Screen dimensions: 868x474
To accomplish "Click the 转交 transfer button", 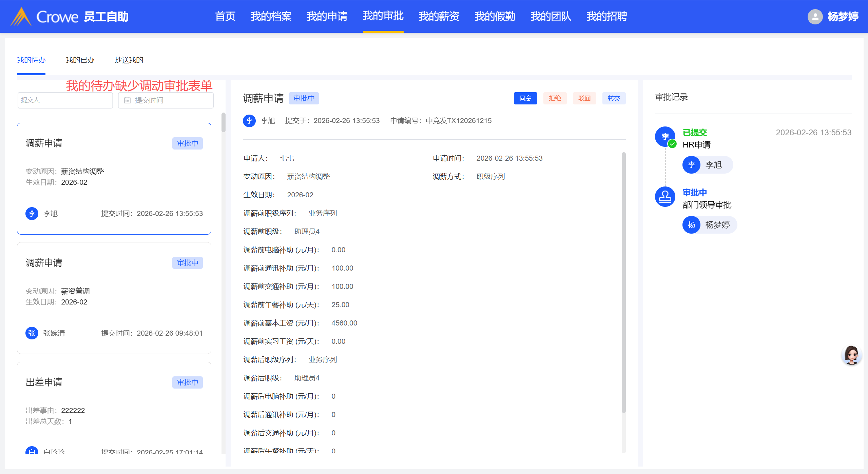I will 614,98.
